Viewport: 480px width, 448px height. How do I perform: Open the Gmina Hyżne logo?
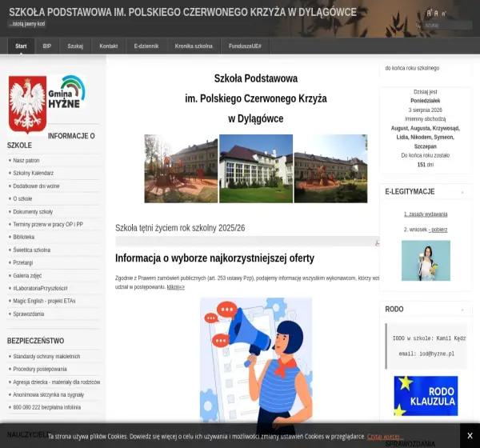(66, 92)
